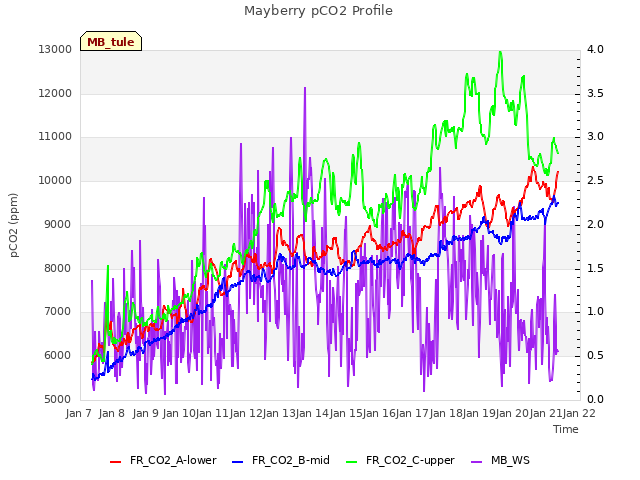
Task: Click the red A-lower curve endpoint at Jan 21
Action: coord(558,172)
